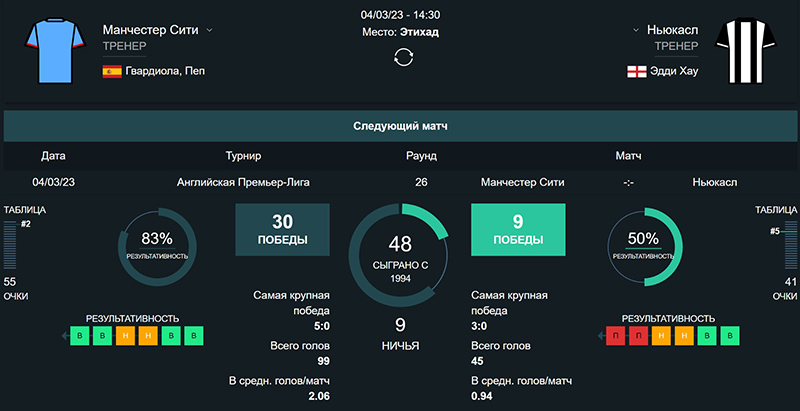The height and width of the screenshot is (411, 800).
Task: Click the 30 ПОБЕДЫ box
Action: point(282,229)
